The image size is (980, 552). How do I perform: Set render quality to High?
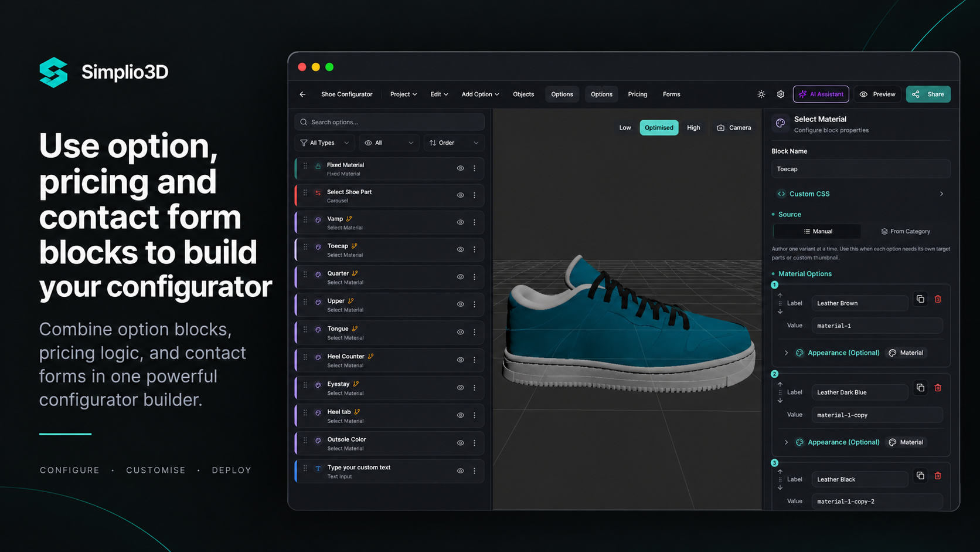[693, 128]
